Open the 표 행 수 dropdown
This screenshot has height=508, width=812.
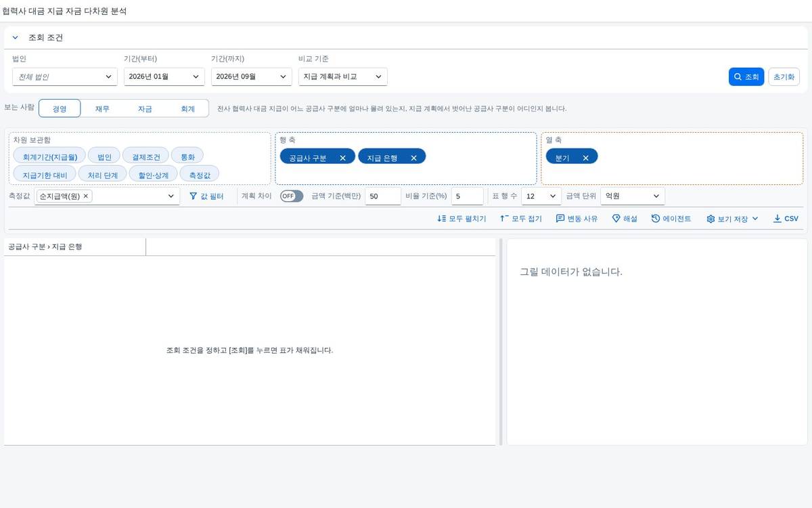click(541, 196)
